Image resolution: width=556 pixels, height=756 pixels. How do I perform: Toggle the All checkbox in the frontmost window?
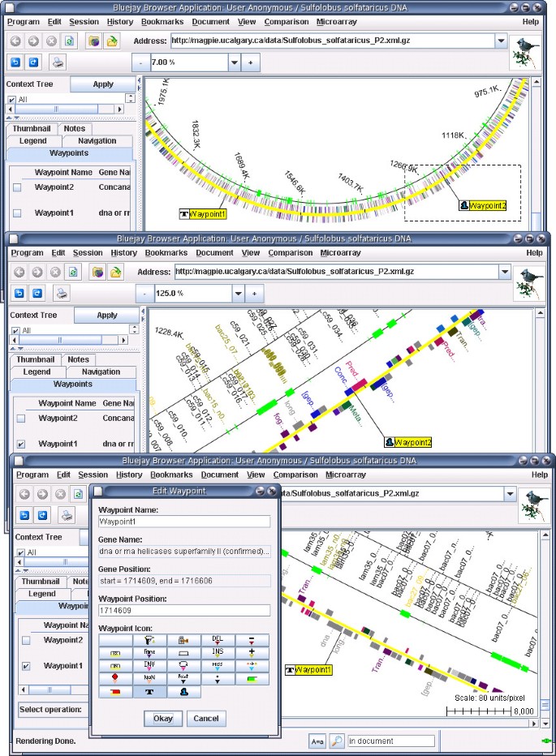[21, 552]
